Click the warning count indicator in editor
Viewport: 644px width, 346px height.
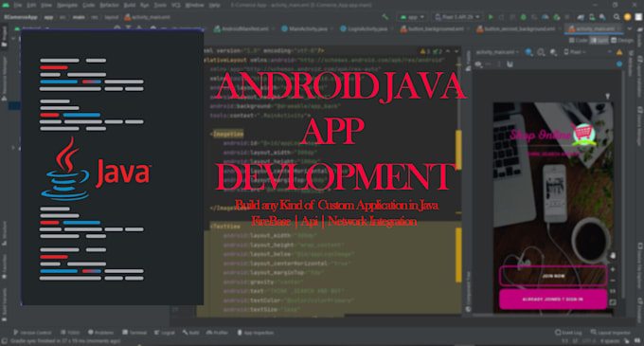point(424,51)
